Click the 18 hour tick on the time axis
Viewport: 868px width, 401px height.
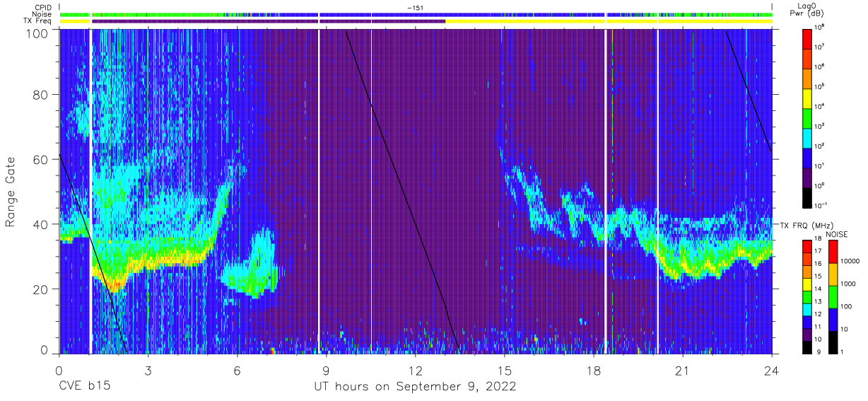coord(593,371)
